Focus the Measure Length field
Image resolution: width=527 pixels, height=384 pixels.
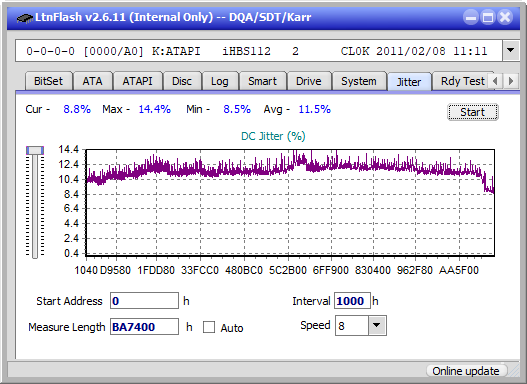coord(144,327)
